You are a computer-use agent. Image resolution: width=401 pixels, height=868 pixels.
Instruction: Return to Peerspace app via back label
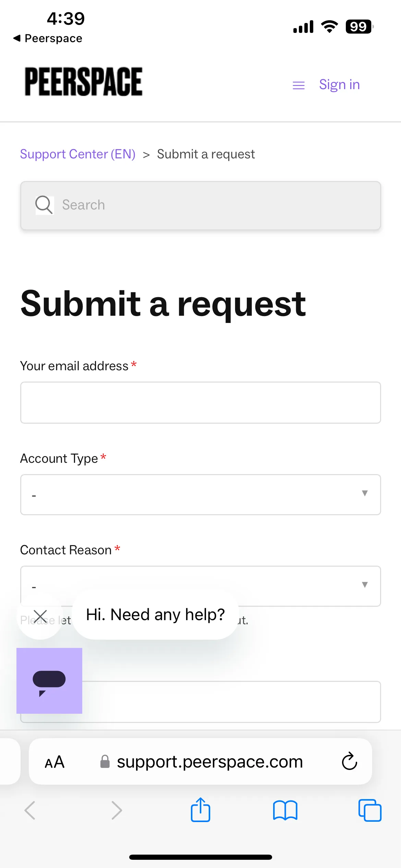tap(48, 38)
